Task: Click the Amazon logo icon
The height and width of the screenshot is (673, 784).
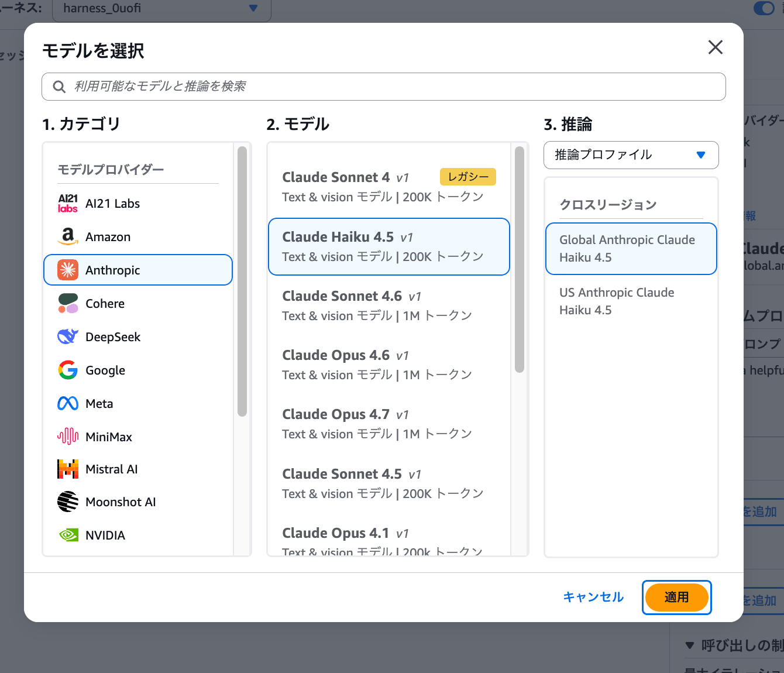Action: tap(68, 236)
